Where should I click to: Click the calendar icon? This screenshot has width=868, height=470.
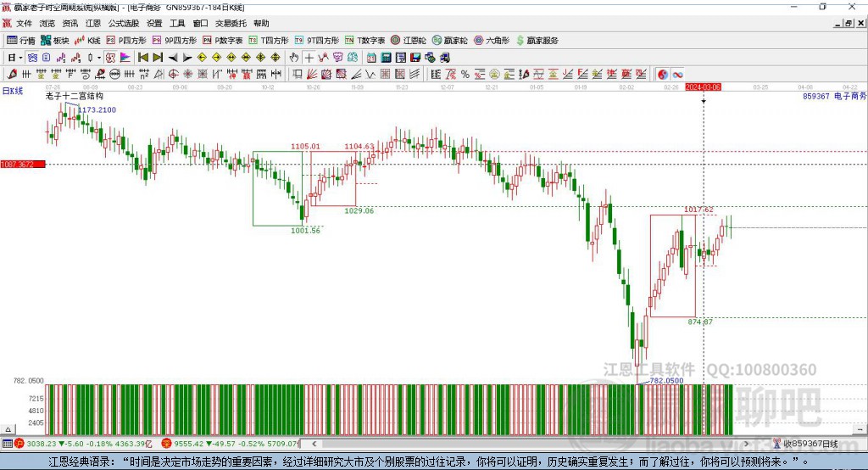(371, 58)
